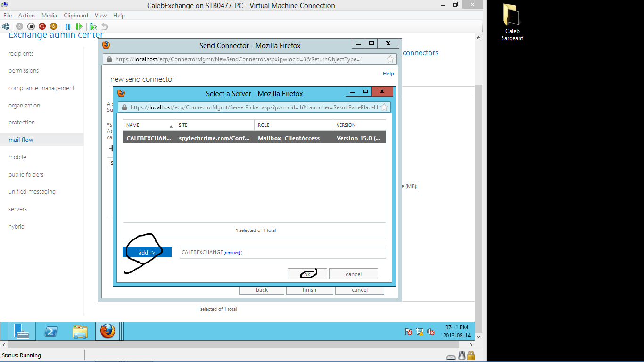Launch PowerShell from the taskbar
This screenshot has width=644, height=362.
[x=51, y=331]
